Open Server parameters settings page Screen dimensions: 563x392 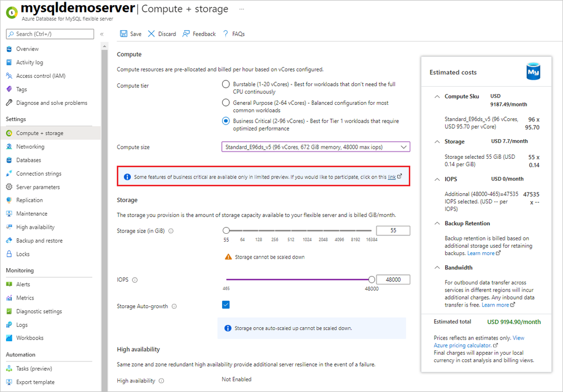click(x=38, y=187)
